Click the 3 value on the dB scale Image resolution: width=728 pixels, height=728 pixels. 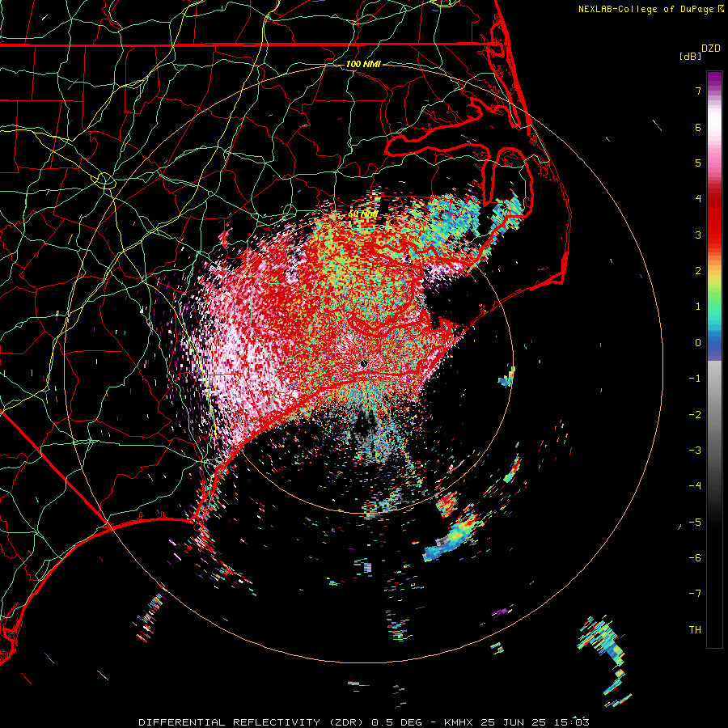(x=698, y=235)
